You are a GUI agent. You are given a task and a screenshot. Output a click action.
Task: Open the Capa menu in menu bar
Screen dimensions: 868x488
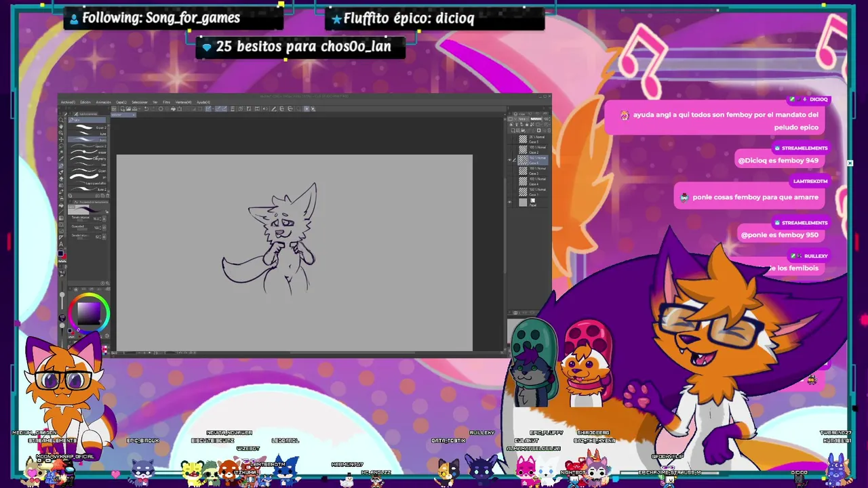pos(121,102)
